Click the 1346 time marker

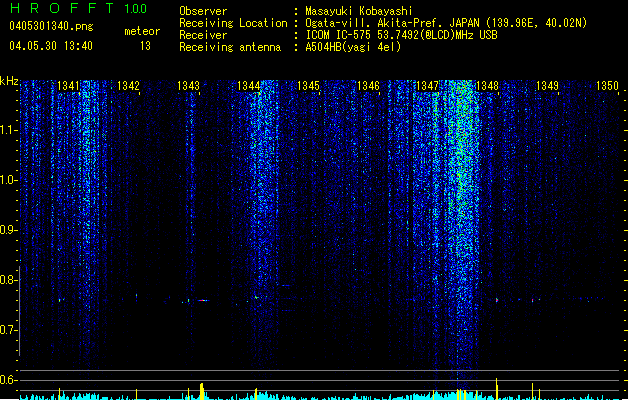(368, 86)
